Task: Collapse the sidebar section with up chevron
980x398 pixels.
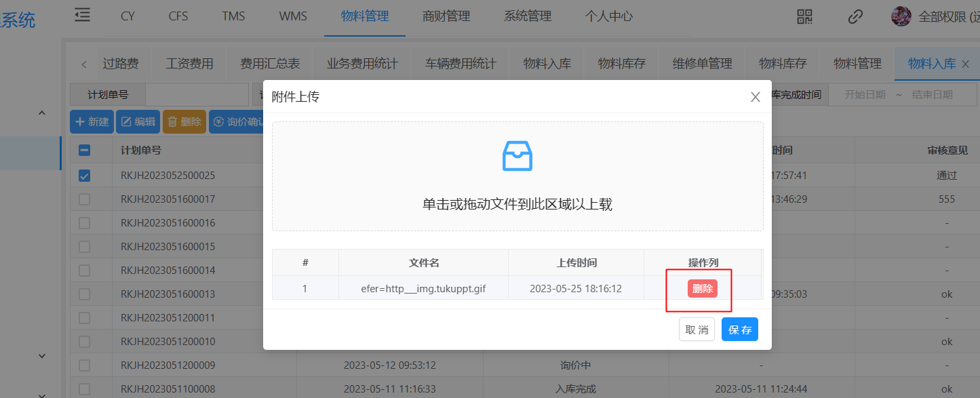Action: click(x=41, y=113)
